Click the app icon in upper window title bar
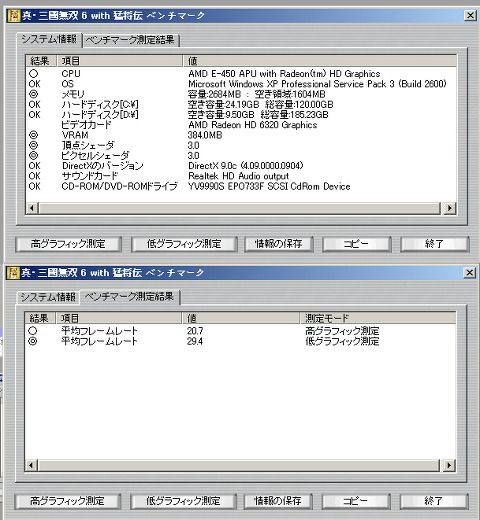The width and height of the screenshot is (480, 520). point(14,16)
